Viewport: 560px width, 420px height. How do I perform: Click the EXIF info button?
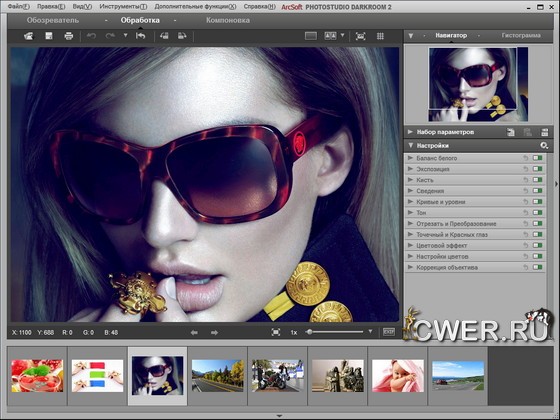(389, 332)
